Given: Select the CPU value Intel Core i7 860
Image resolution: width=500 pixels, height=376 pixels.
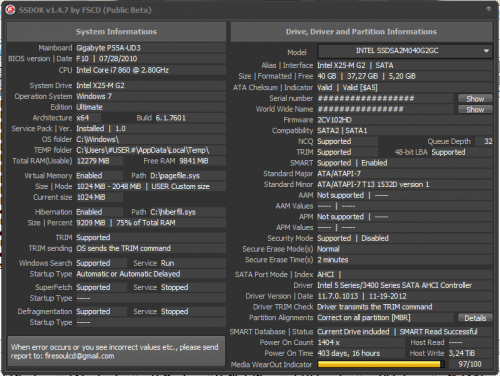Looking at the screenshot, I should (x=122, y=70).
